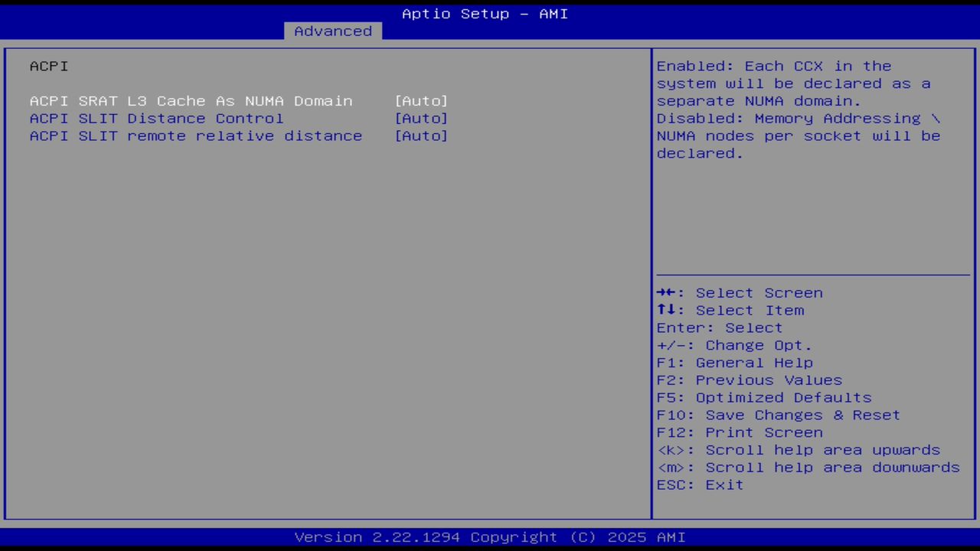The height and width of the screenshot is (551, 980).
Task: Click the scroll help area downwards option
Action: pyautogui.click(x=808, y=467)
